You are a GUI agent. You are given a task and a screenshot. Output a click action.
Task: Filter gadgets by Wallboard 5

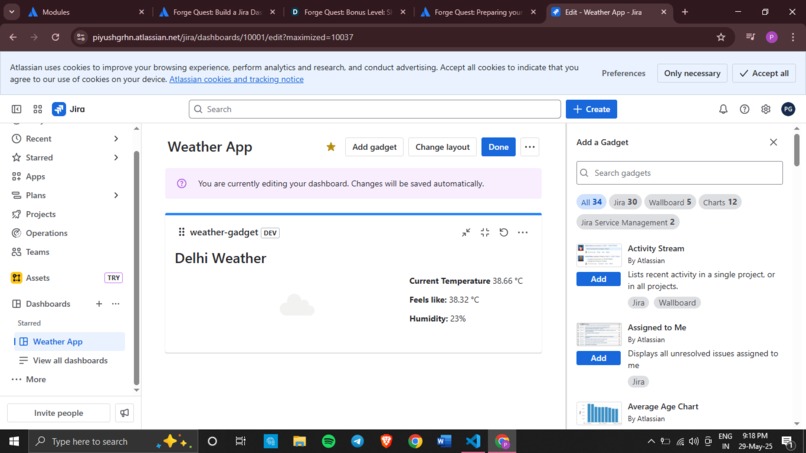click(x=670, y=202)
